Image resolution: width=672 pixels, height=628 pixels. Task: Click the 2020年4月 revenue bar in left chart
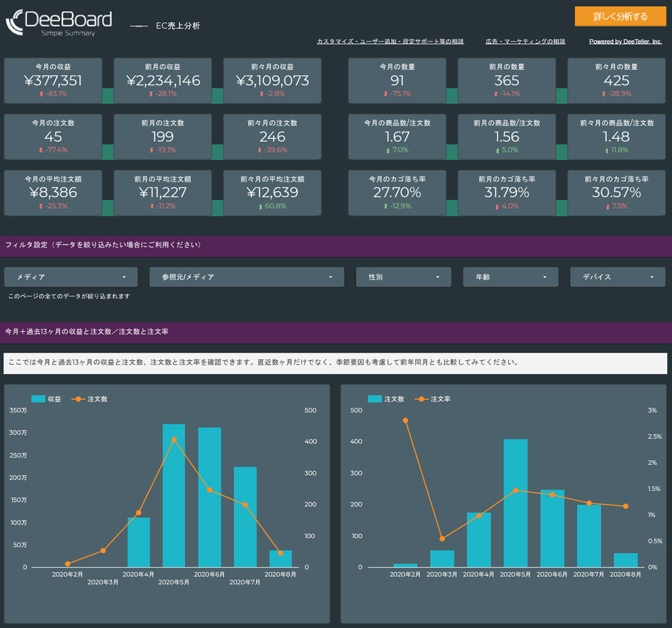pos(139,542)
